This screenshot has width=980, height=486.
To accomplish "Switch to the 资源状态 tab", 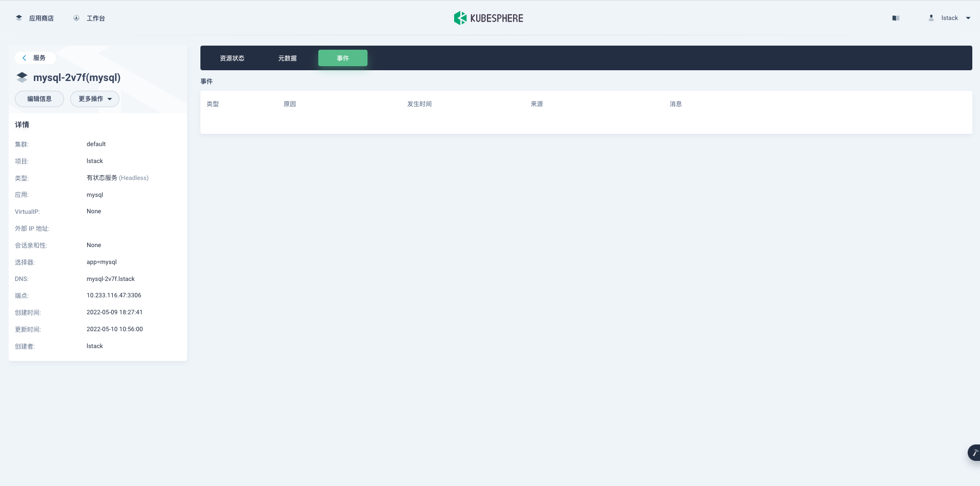I will pos(232,58).
